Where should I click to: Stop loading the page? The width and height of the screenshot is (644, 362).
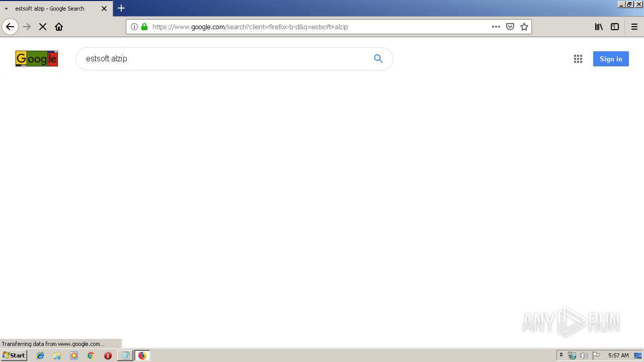coord(43,27)
